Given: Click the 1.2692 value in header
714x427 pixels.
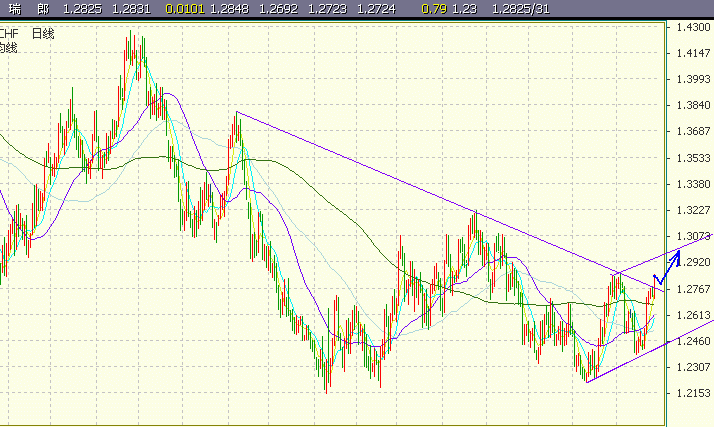Looking at the screenshot, I should tap(279, 9).
